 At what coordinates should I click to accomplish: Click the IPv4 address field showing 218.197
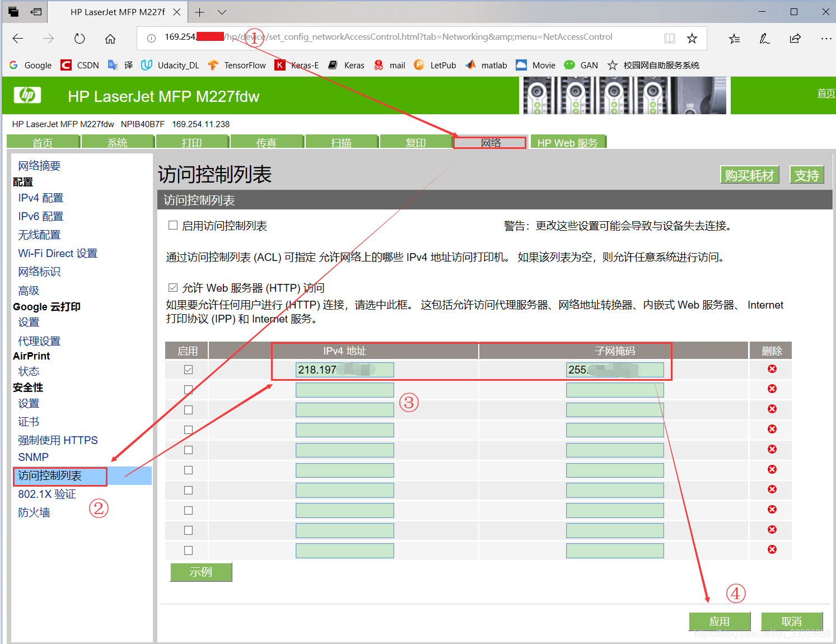[345, 370]
